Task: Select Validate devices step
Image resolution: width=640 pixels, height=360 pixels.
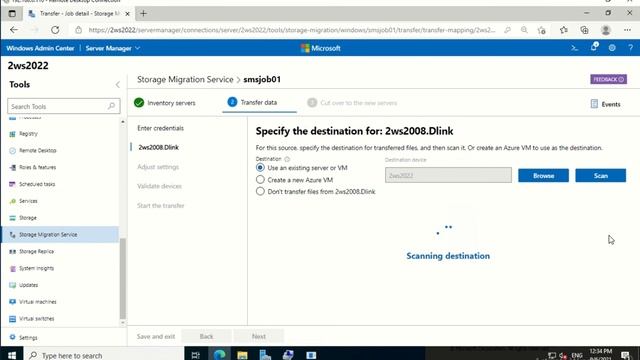Action: tap(159, 186)
